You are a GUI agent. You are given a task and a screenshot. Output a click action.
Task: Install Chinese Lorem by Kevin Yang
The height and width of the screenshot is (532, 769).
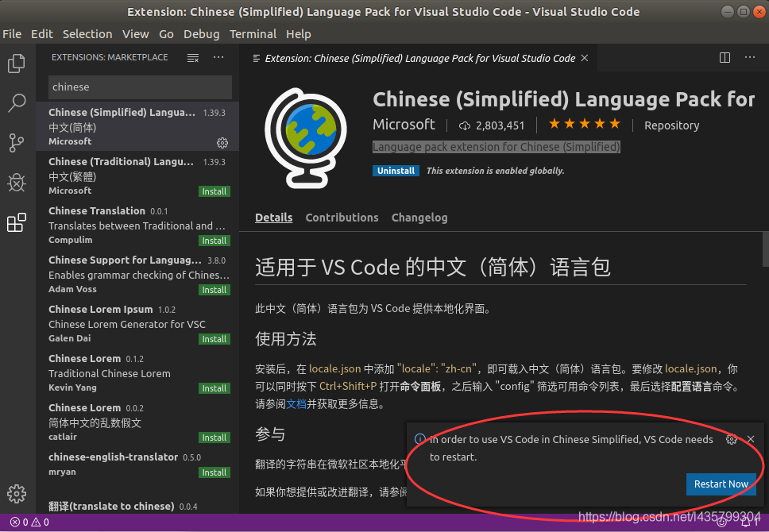point(214,388)
